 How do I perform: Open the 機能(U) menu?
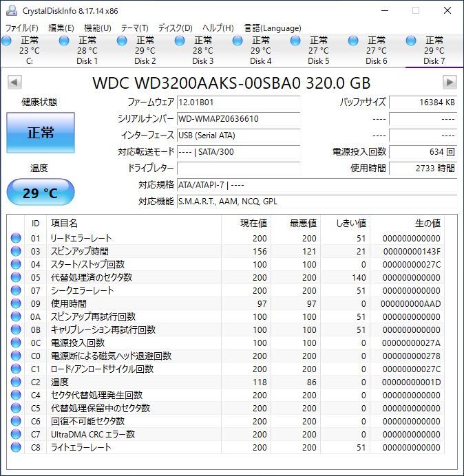[x=98, y=28]
